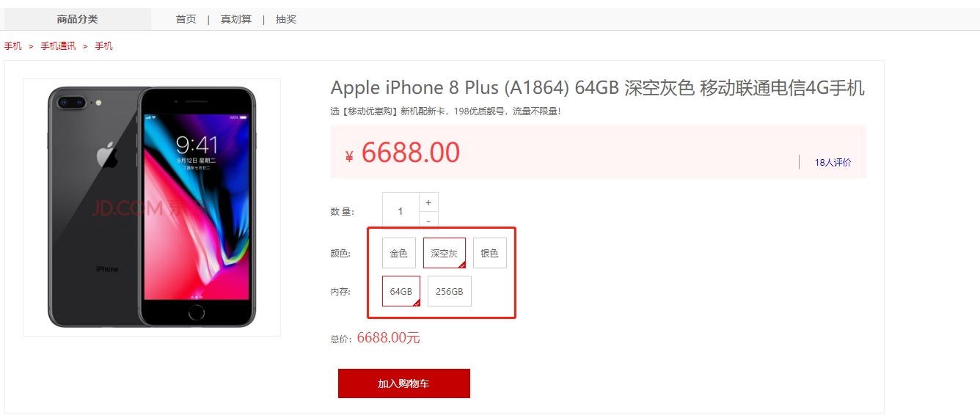Click the last 手机 breadcrumb link
980x415 pixels.
click(104, 45)
